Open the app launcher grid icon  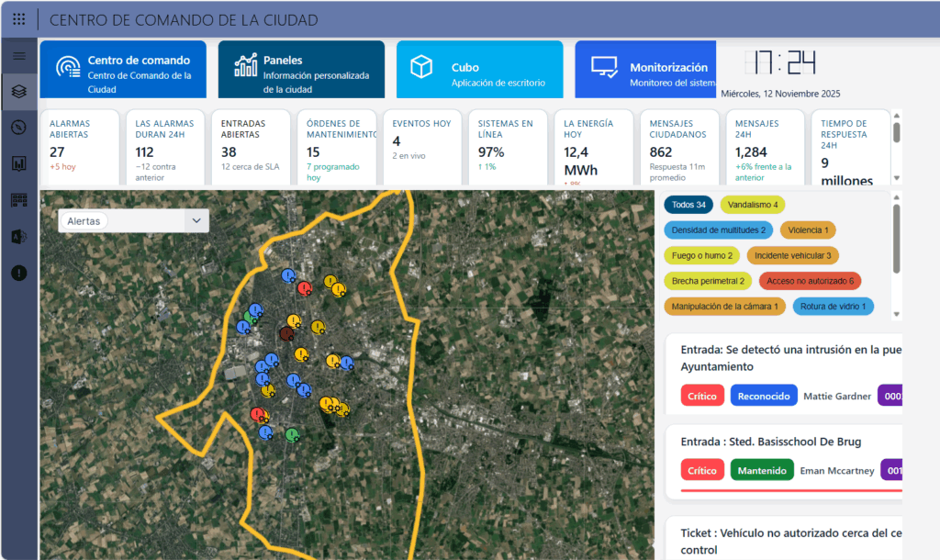point(18,19)
